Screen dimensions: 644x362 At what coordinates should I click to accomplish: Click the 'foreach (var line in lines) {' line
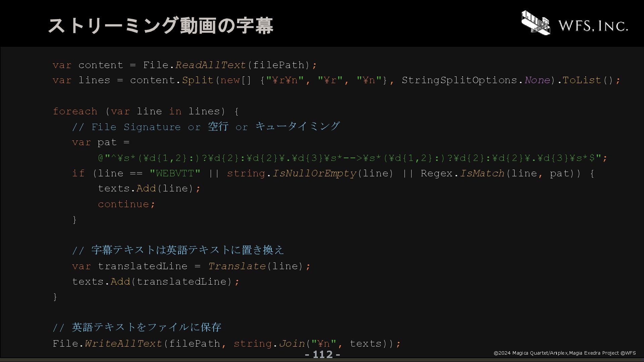click(x=146, y=111)
